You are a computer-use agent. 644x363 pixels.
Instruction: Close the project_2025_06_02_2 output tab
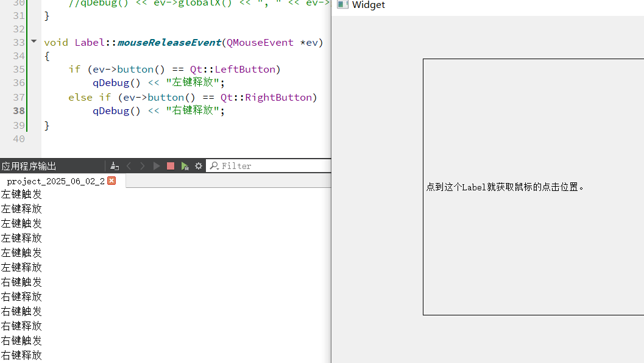point(111,181)
